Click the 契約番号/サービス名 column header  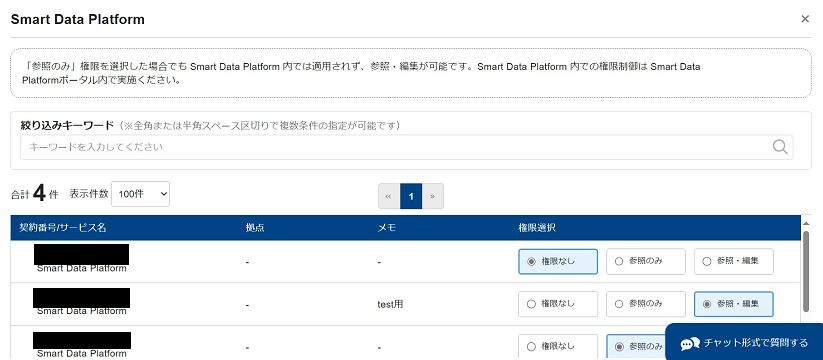click(63, 228)
